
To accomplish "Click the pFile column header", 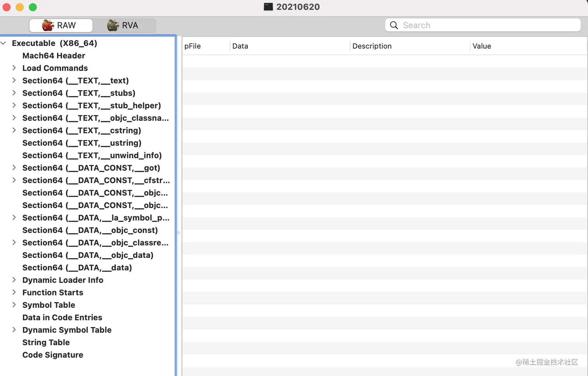I will coord(206,46).
